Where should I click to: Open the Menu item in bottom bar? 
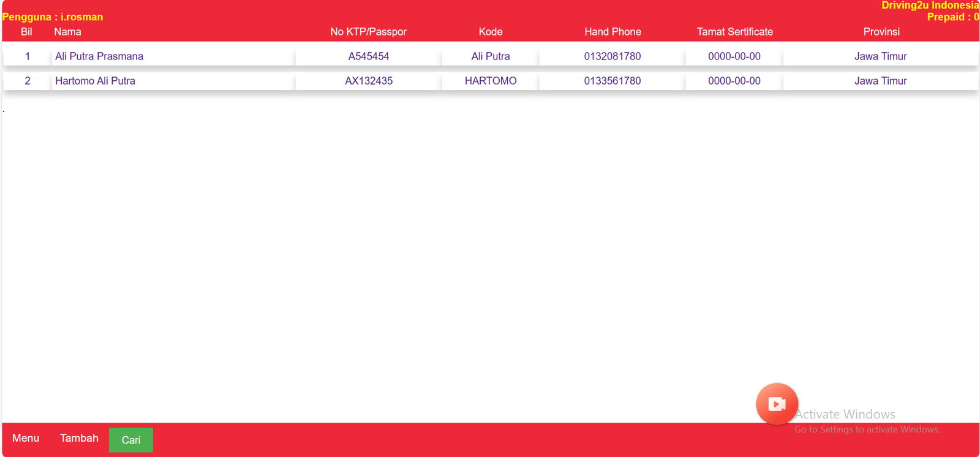pyautogui.click(x=26, y=438)
